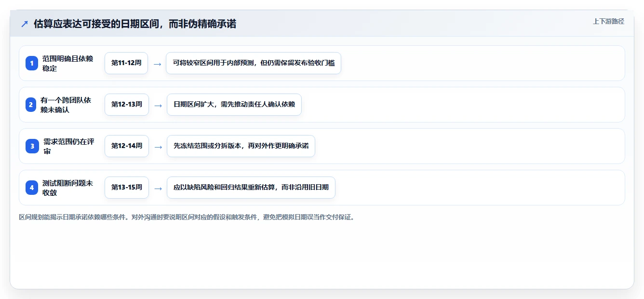Image resolution: width=644 pixels, height=299 pixels.
Task: Select the number 2 step badge
Action: pyautogui.click(x=31, y=105)
